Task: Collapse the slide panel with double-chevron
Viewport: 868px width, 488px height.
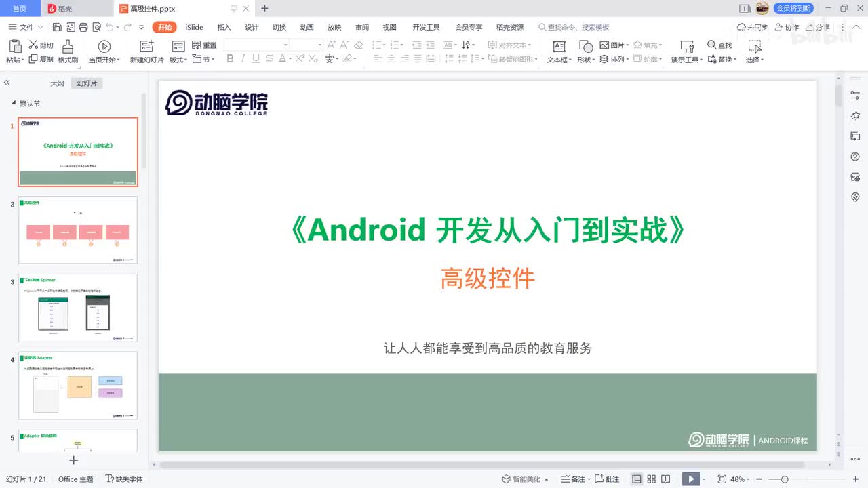Action: [x=7, y=83]
